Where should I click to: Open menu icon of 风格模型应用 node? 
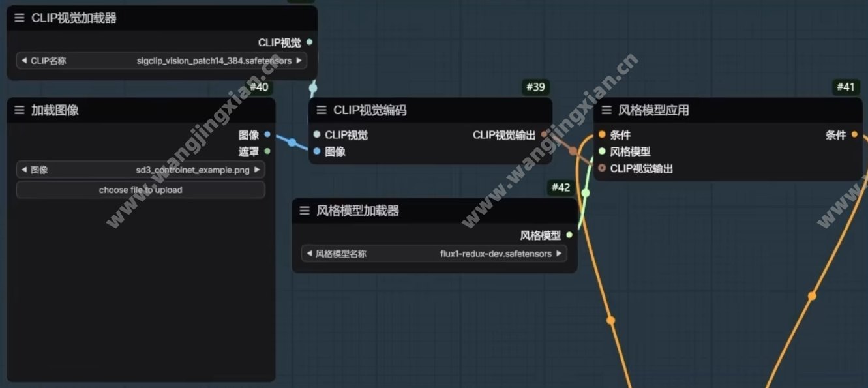606,110
